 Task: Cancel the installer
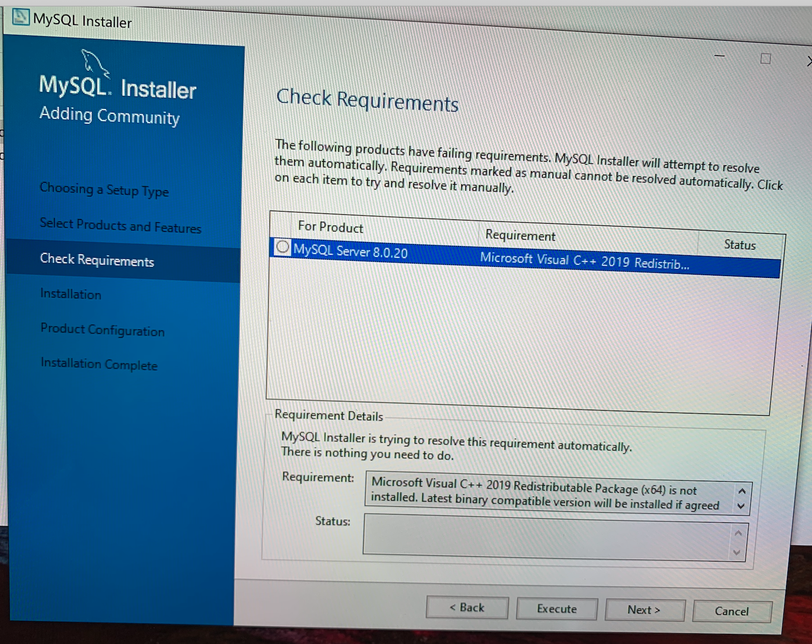[x=732, y=612]
